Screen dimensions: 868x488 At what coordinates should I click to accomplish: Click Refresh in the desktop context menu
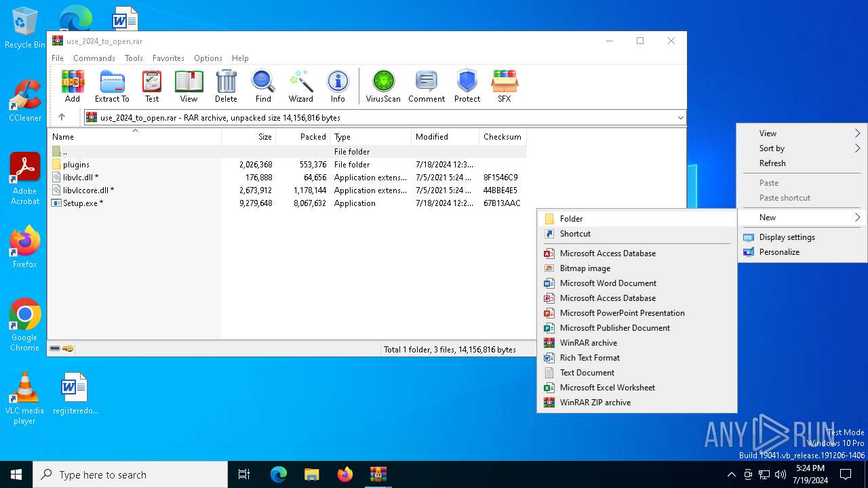772,163
